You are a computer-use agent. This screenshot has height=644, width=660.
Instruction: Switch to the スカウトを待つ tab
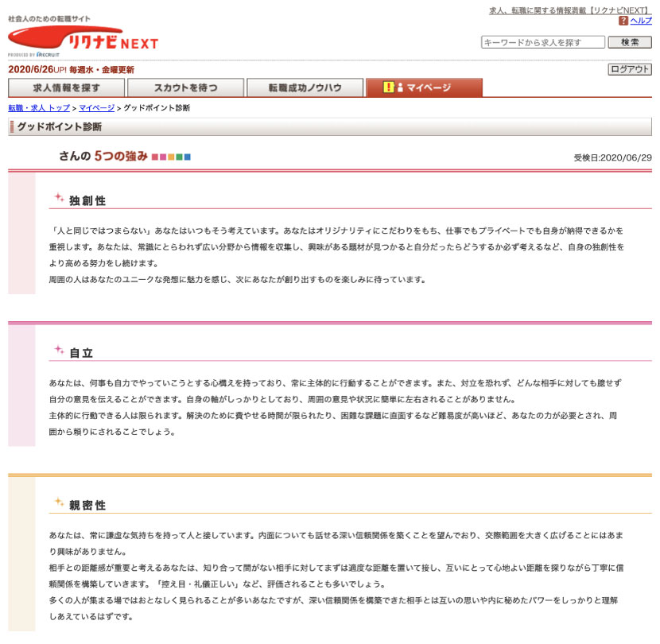(x=185, y=87)
